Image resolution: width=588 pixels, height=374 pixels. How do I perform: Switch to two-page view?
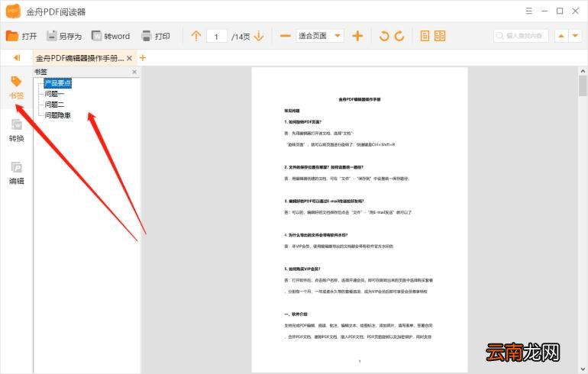[x=440, y=36]
